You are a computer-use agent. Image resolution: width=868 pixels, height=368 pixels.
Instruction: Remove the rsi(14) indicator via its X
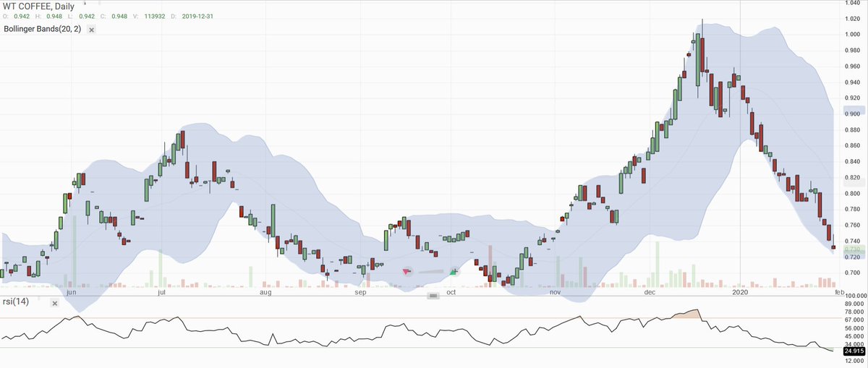[x=54, y=303]
